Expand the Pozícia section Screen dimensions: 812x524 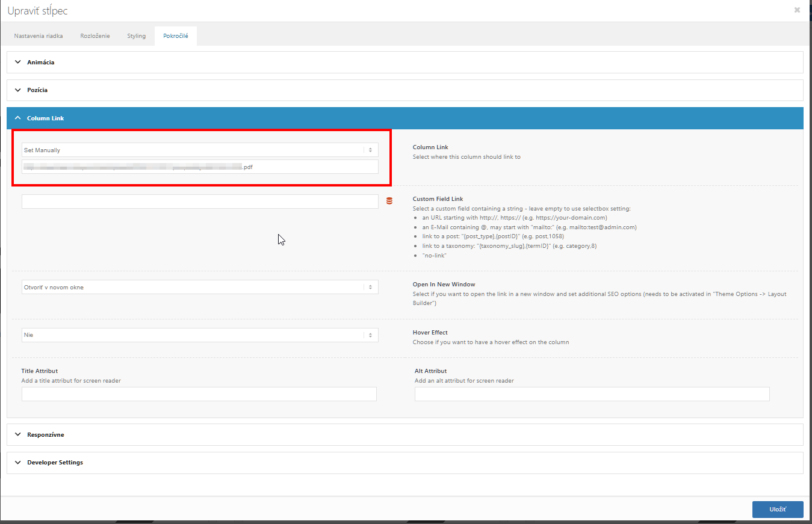click(405, 90)
